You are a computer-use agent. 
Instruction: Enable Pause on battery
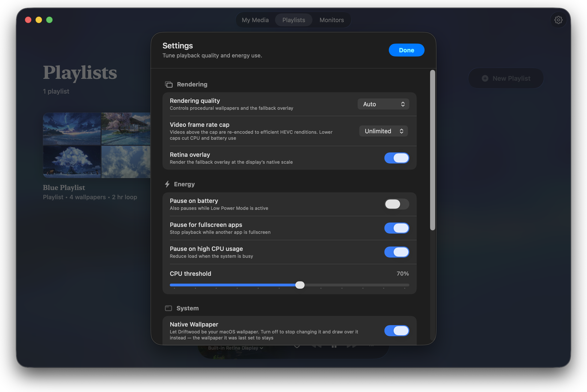point(397,204)
